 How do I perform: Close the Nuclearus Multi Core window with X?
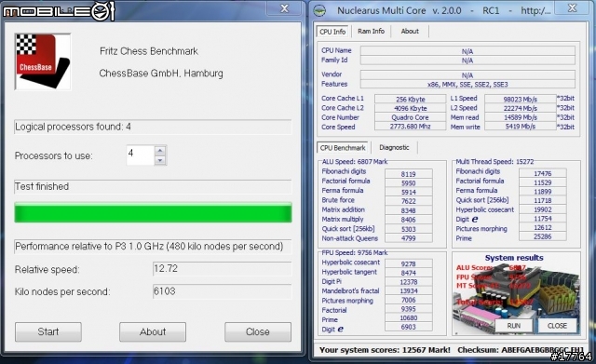(573, 8)
